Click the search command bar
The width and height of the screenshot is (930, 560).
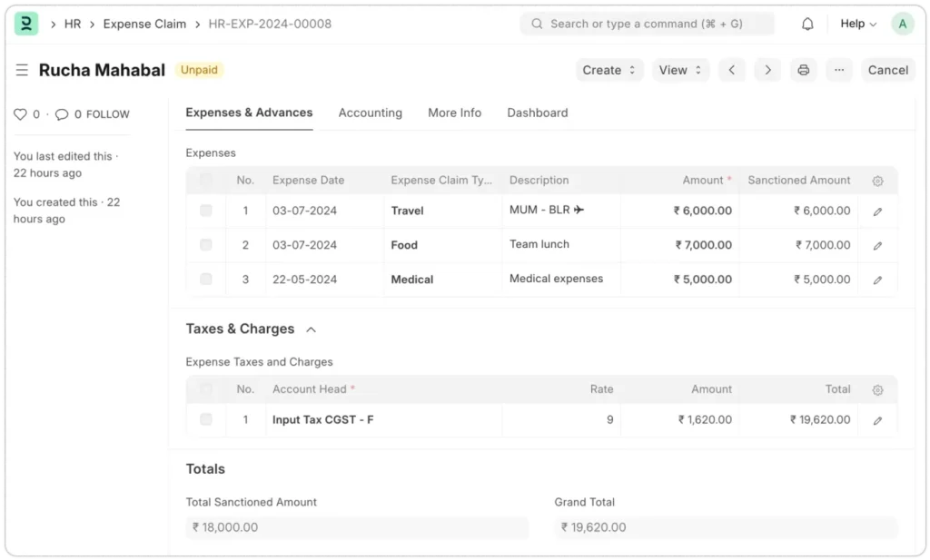647,24
